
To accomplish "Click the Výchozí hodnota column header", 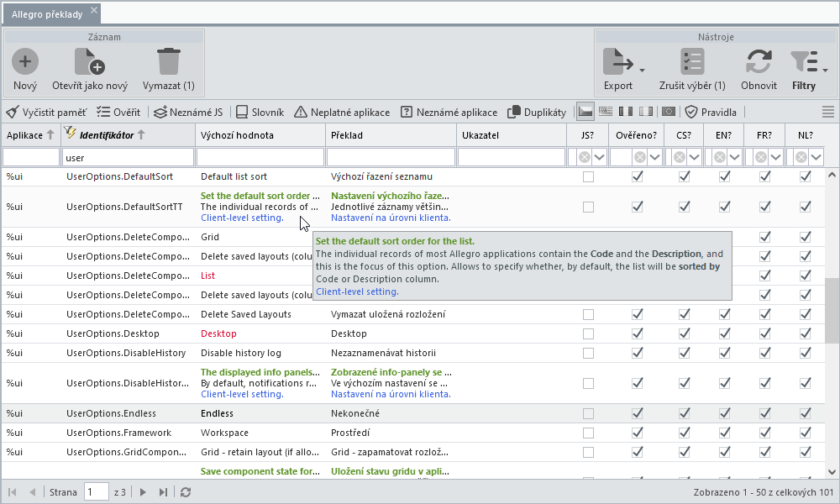I will pyautogui.click(x=260, y=135).
